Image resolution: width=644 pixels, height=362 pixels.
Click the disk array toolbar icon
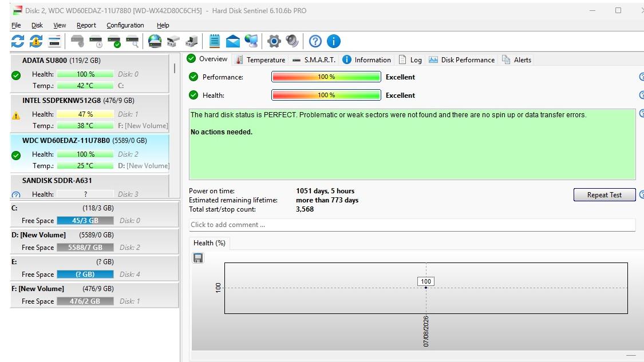[173, 41]
